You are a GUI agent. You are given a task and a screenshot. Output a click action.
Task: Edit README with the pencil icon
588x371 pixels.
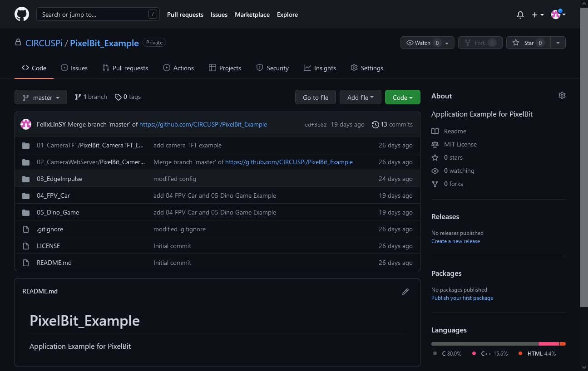405,292
